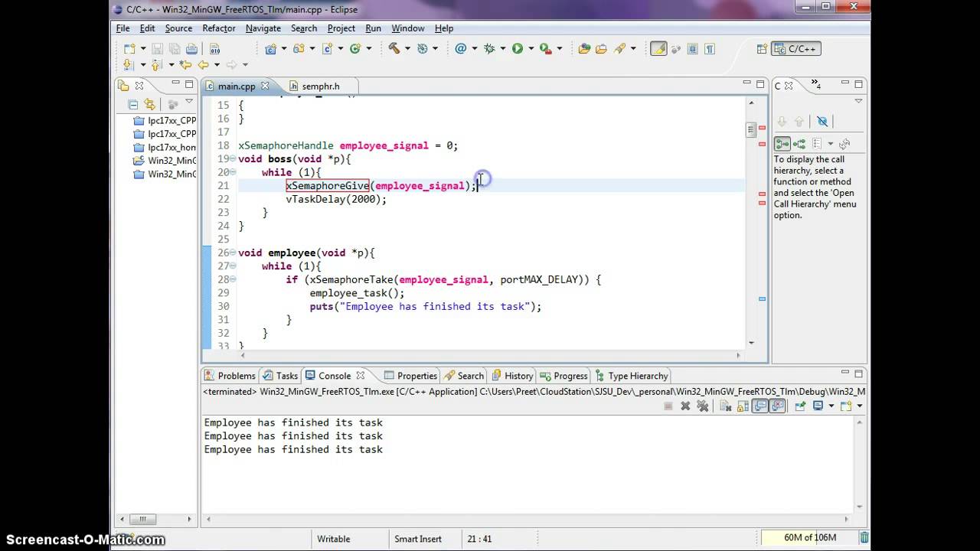Toggle Show Console When Standard Out Changes
980x551 pixels.
point(759,406)
